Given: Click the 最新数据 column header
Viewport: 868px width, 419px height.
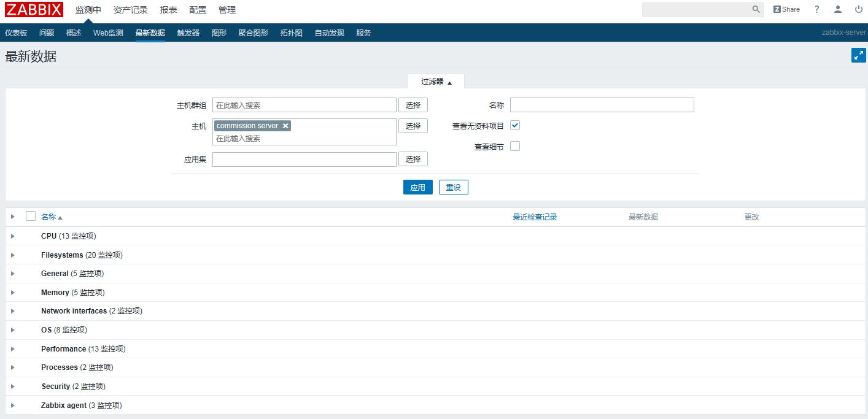Looking at the screenshot, I should point(643,217).
